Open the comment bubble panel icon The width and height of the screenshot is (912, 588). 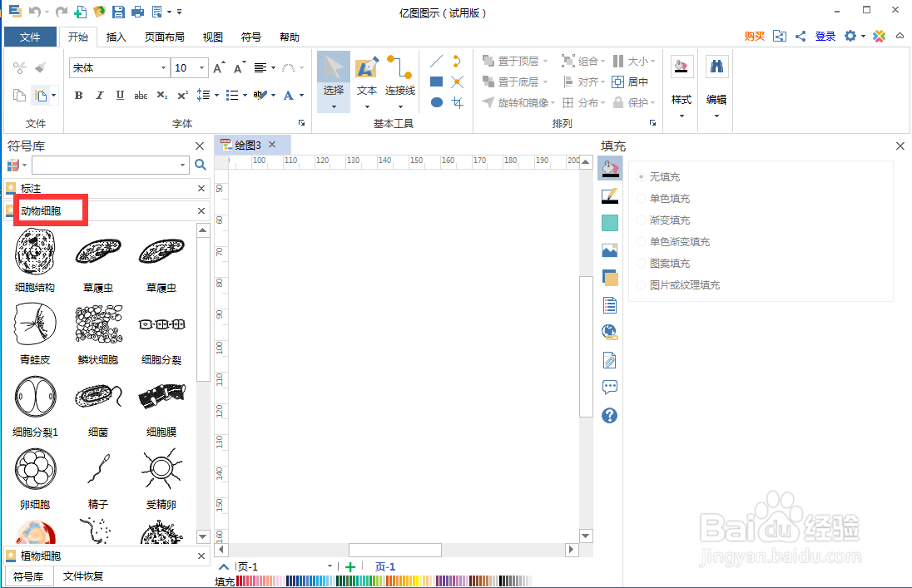pyautogui.click(x=610, y=387)
